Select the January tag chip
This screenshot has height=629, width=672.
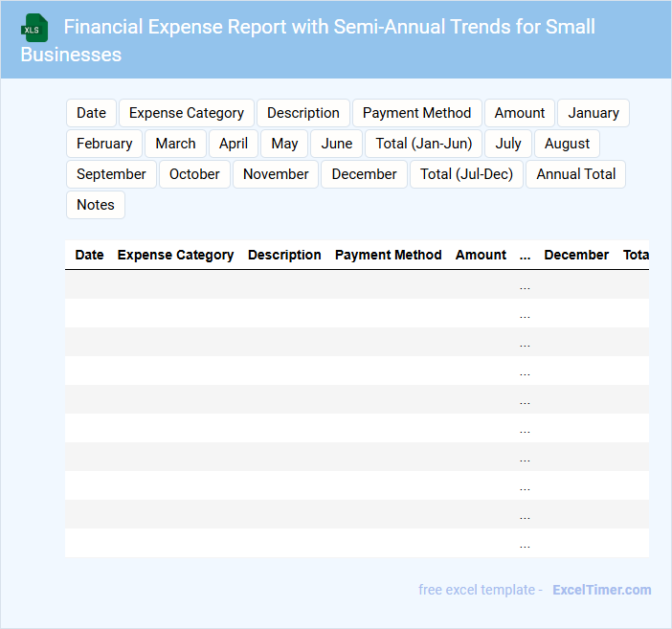click(594, 113)
